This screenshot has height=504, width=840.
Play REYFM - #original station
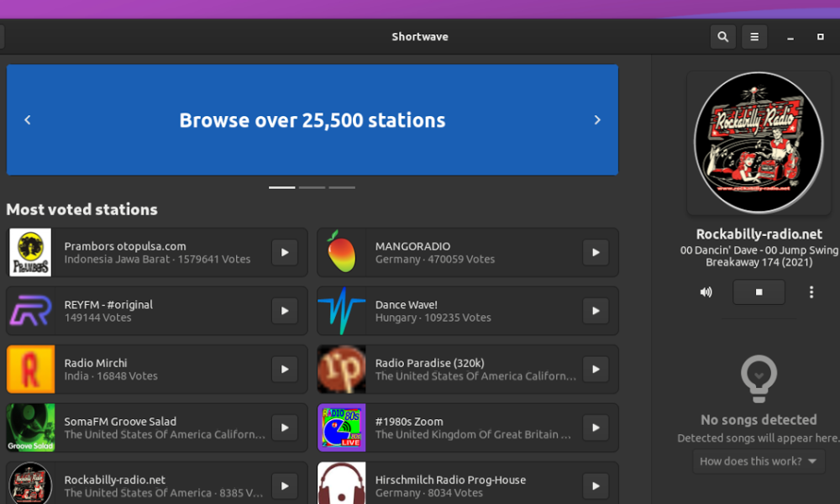285,311
